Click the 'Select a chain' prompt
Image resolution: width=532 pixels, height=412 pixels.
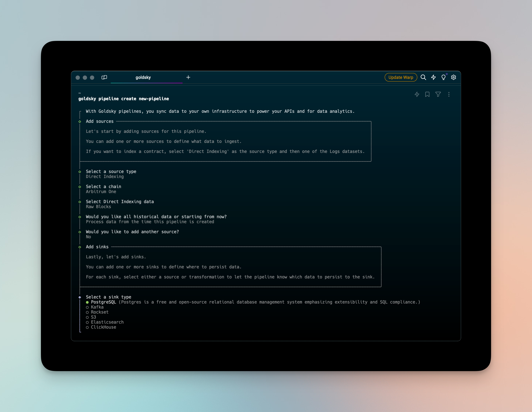pos(104,187)
